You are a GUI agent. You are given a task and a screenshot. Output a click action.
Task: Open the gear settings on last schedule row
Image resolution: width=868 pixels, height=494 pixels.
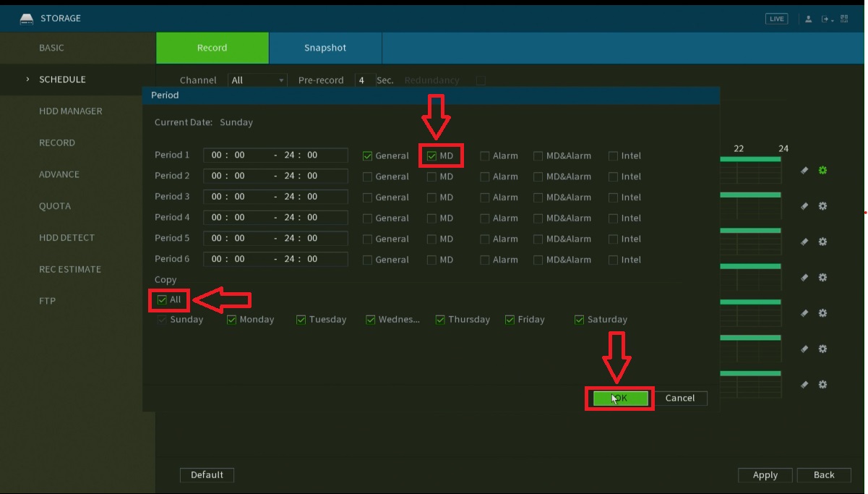[822, 385]
